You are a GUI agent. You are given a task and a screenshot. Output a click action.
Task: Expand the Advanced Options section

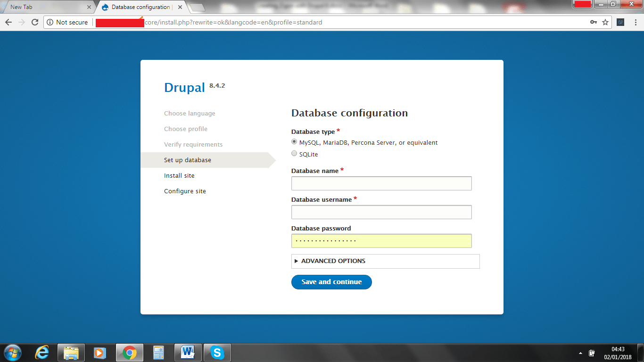[x=333, y=261]
